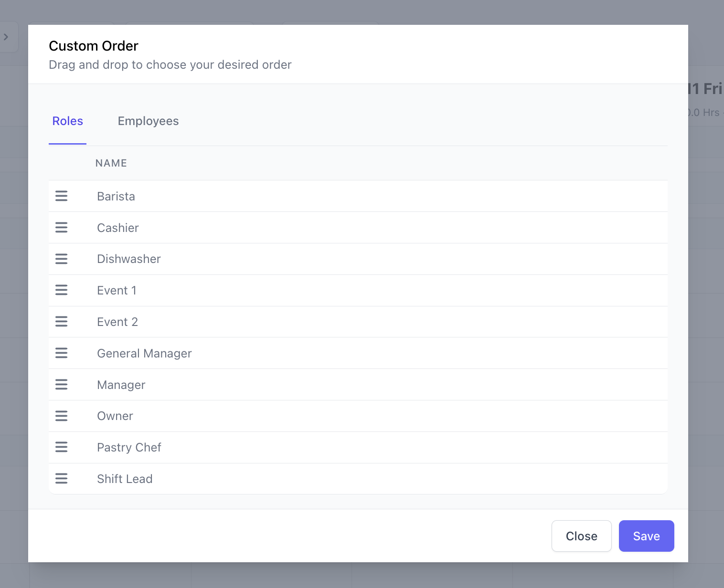
Task: Click the Pastry Chef drag handle
Action: click(62, 447)
